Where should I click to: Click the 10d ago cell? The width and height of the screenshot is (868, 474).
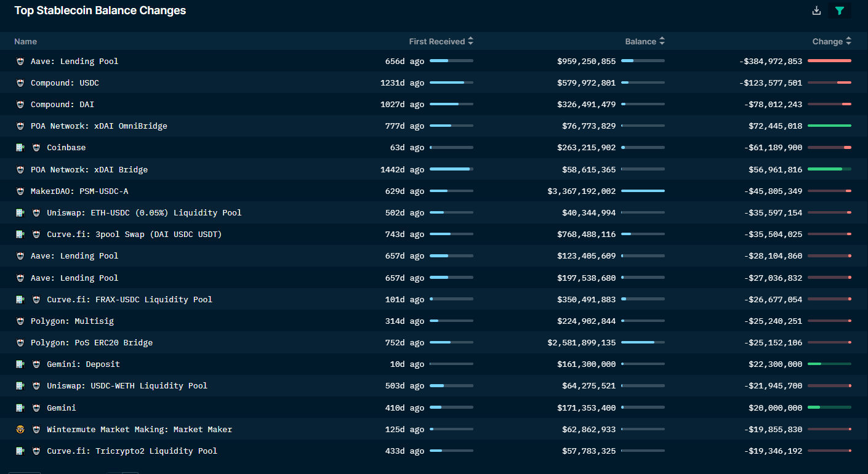(x=407, y=364)
